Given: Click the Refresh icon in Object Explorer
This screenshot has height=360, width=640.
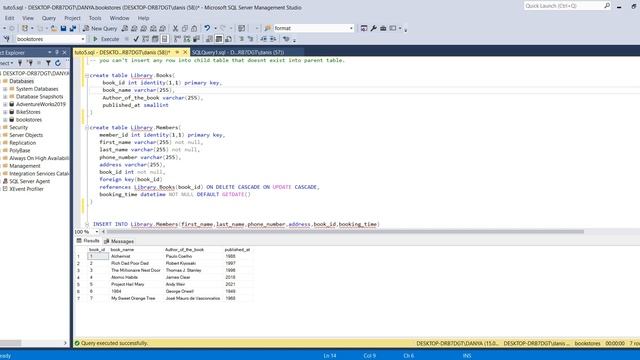Looking at the screenshot, I should [58, 63].
